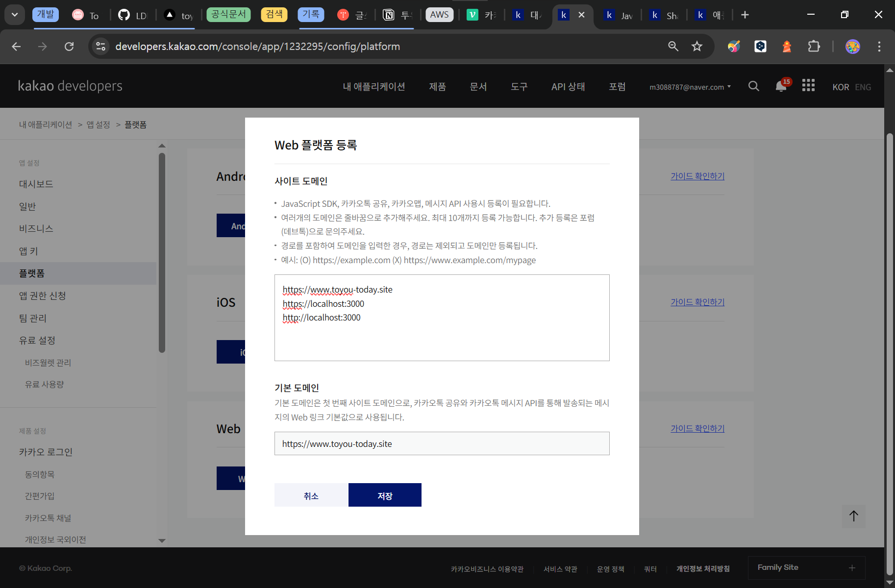Click 앱 설정 breadcrumb link
The image size is (895, 588).
99,125
